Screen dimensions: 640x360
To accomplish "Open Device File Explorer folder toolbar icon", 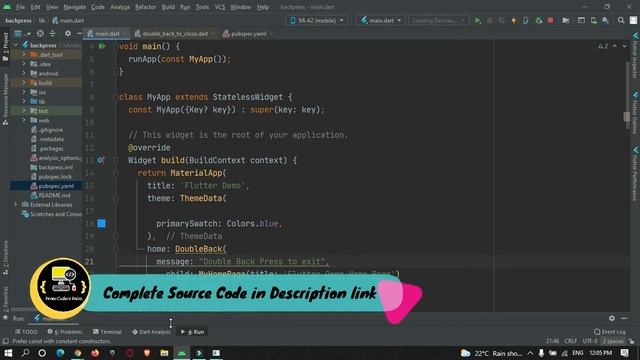I will coord(566,20).
